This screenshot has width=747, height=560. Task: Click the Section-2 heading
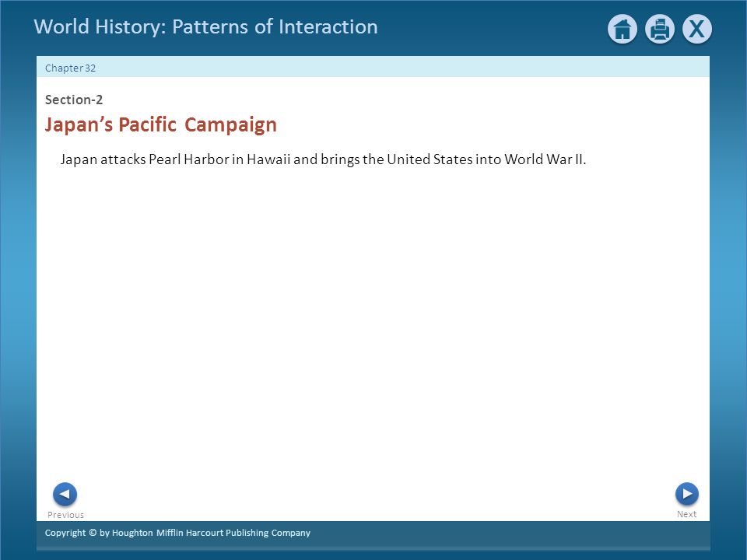[74, 100]
